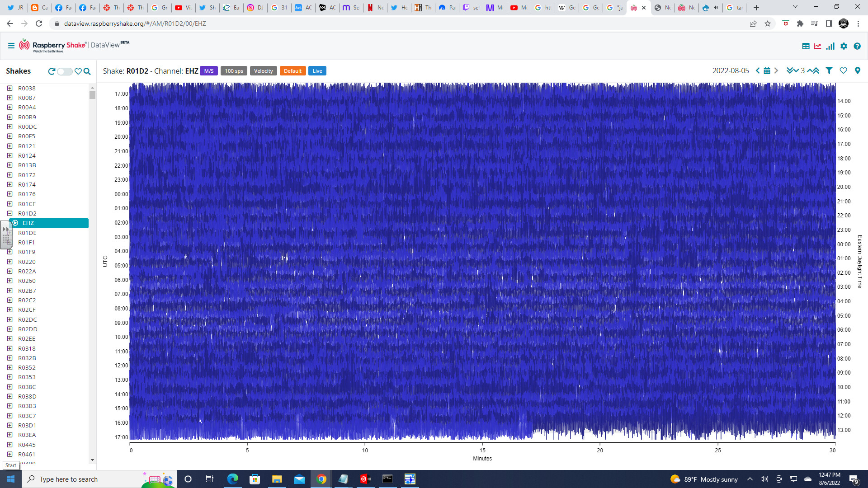Expand the R01DE station node
The width and height of the screenshot is (868, 488).
(x=10, y=233)
